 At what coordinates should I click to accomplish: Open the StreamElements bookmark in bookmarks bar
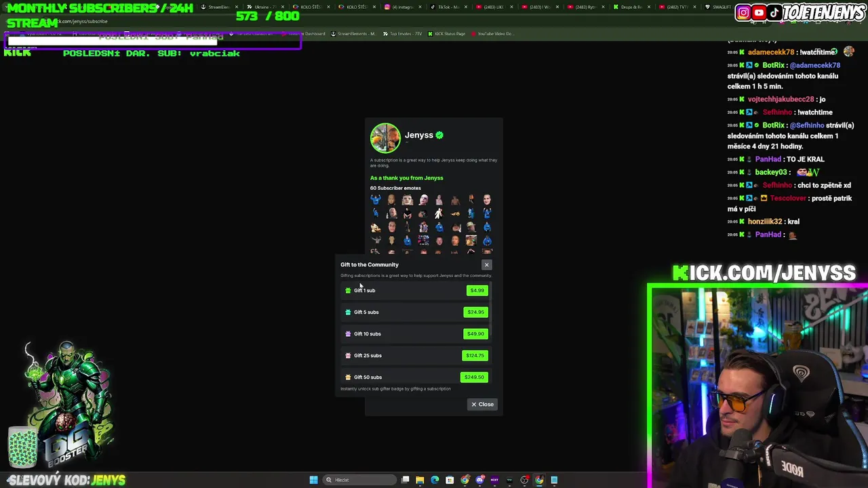click(x=353, y=34)
